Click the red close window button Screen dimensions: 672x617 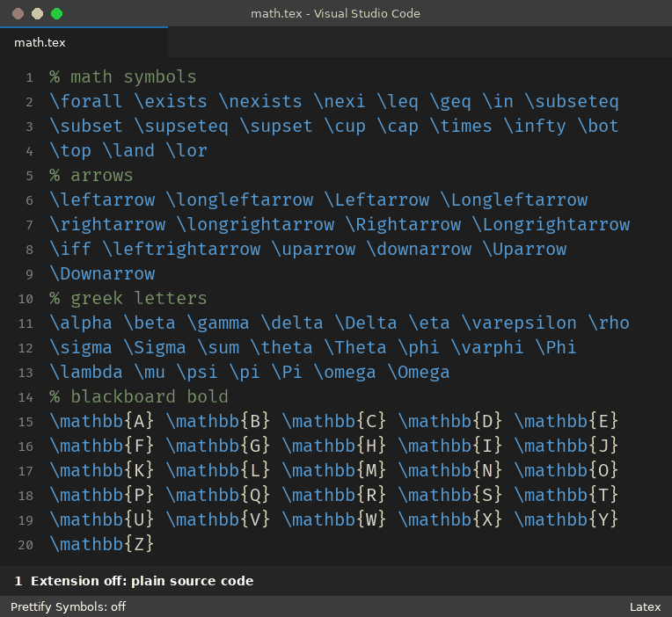click(x=18, y=14)
